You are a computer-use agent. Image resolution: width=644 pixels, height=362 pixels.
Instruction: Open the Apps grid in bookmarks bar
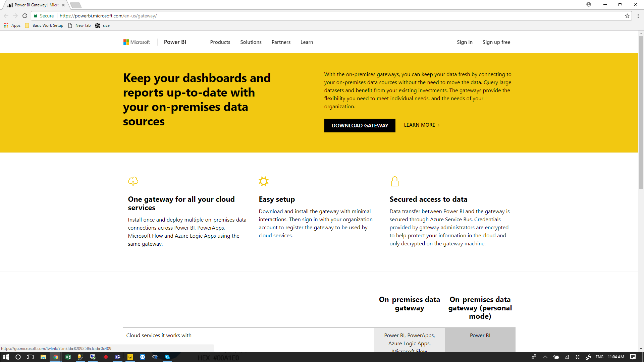click(12, 25)
